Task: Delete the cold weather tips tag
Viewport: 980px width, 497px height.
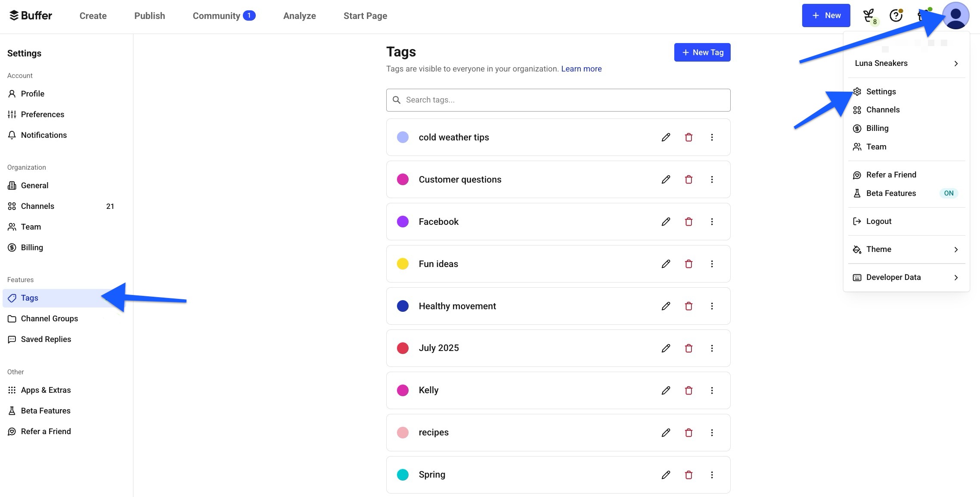Action: tap(688, 137)
